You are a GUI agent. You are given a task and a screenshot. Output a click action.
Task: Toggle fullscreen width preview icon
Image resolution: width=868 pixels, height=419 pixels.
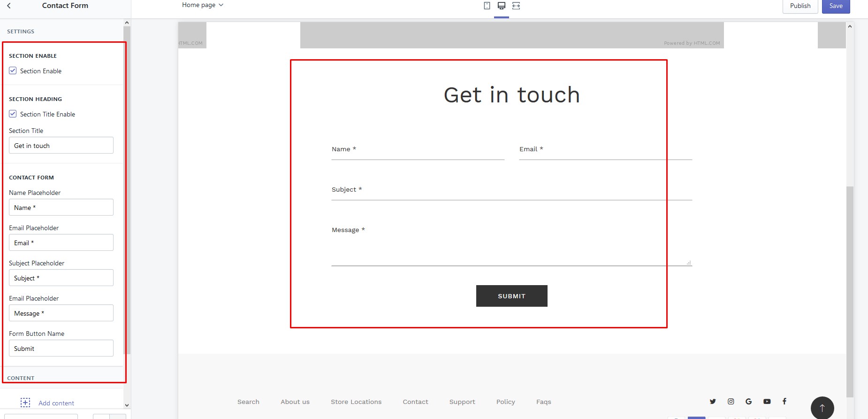coord(516,6)
